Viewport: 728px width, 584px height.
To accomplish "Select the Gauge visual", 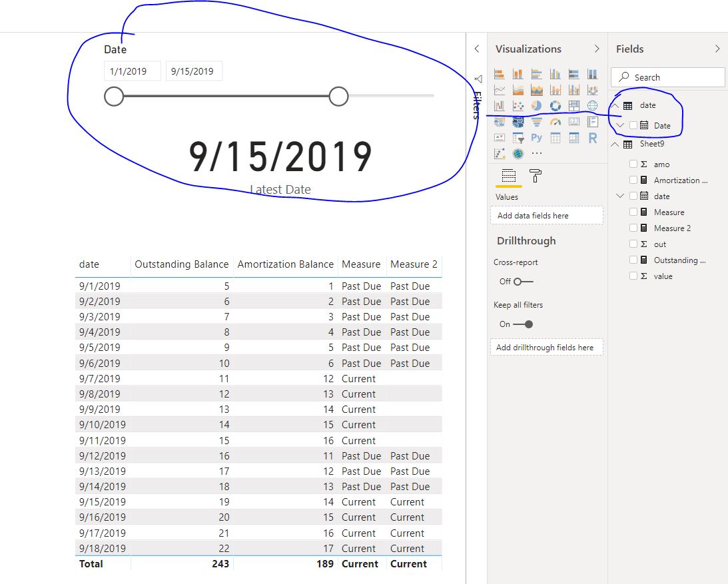I will click(x=555, y=122).
